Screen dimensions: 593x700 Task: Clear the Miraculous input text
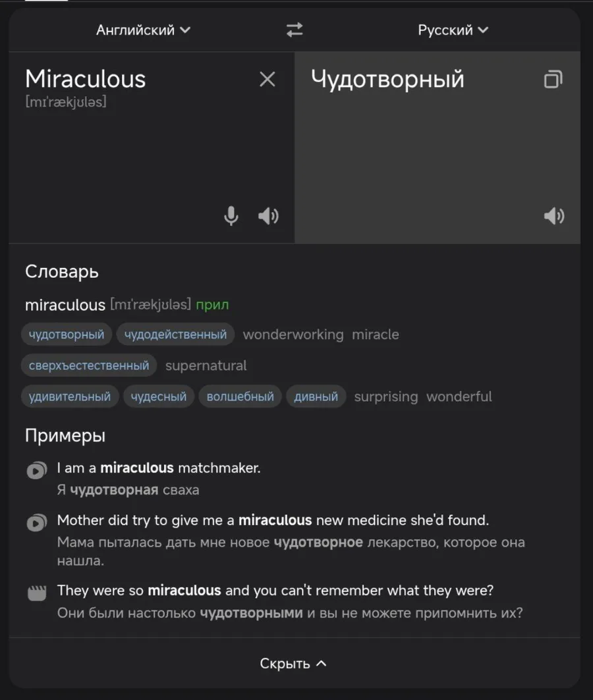point(267,80)
